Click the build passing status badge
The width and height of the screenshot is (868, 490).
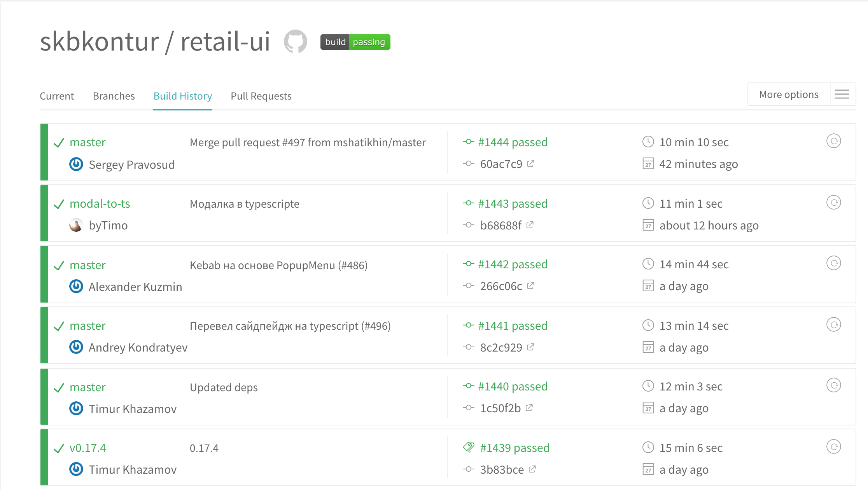point(355,42)
